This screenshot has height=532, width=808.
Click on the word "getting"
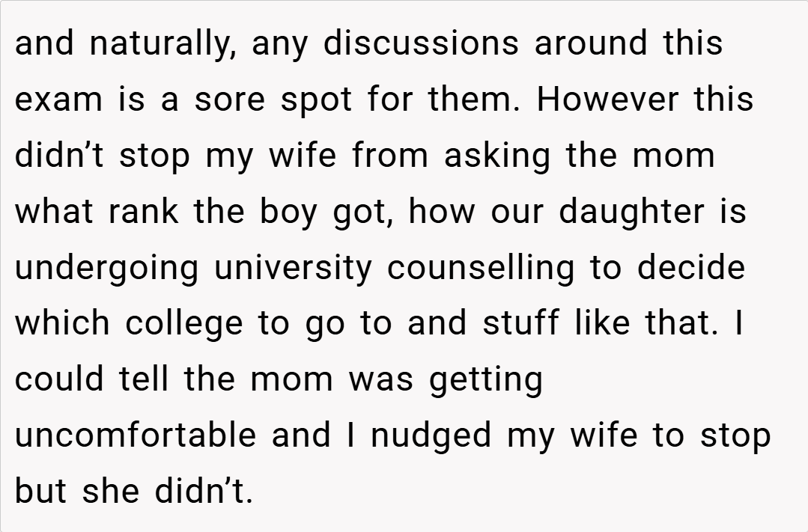click(x=486, y=381)
